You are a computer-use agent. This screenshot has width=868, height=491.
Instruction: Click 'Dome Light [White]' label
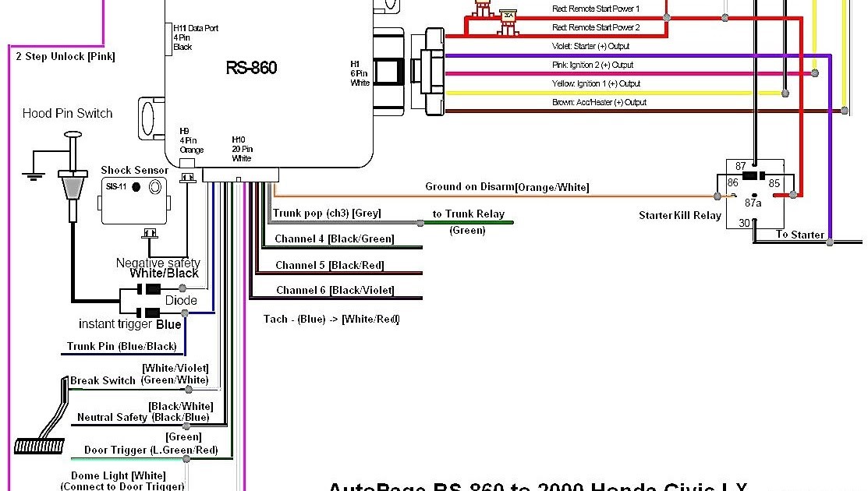(x=118, y=475)
